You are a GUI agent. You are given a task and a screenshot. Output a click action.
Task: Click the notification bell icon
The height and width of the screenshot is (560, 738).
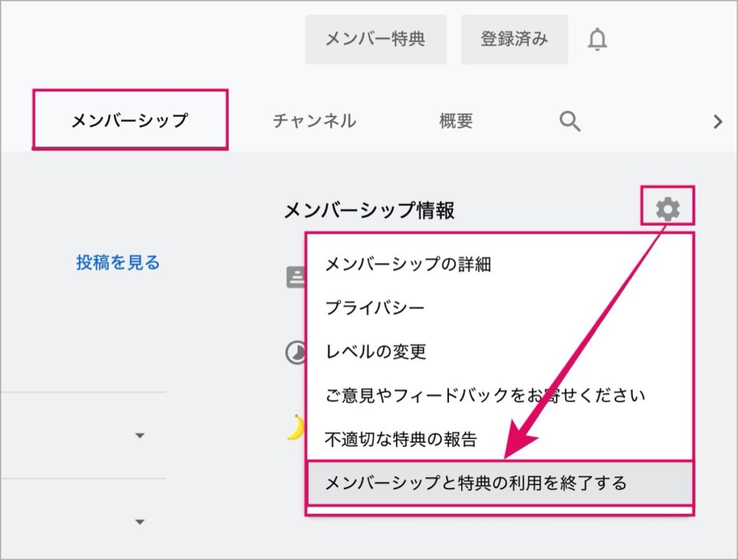pos(597,40)
